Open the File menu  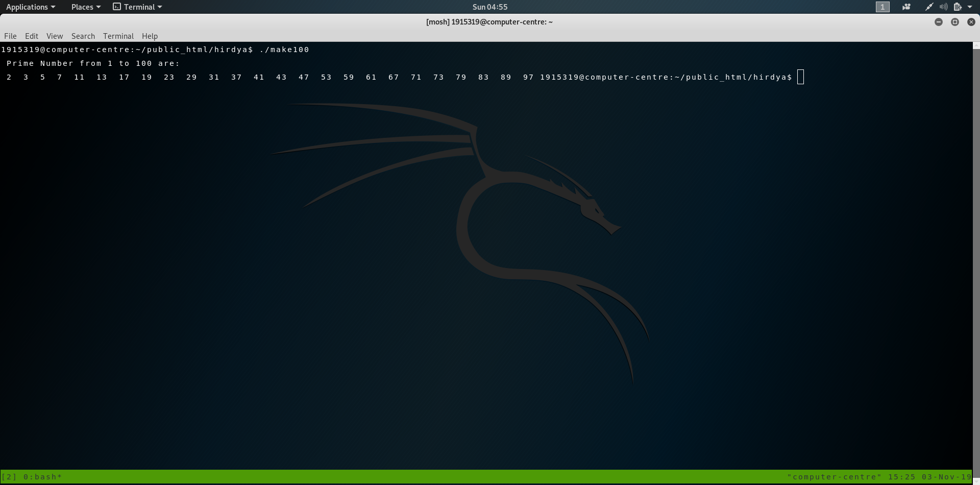(x=10, y=36)
